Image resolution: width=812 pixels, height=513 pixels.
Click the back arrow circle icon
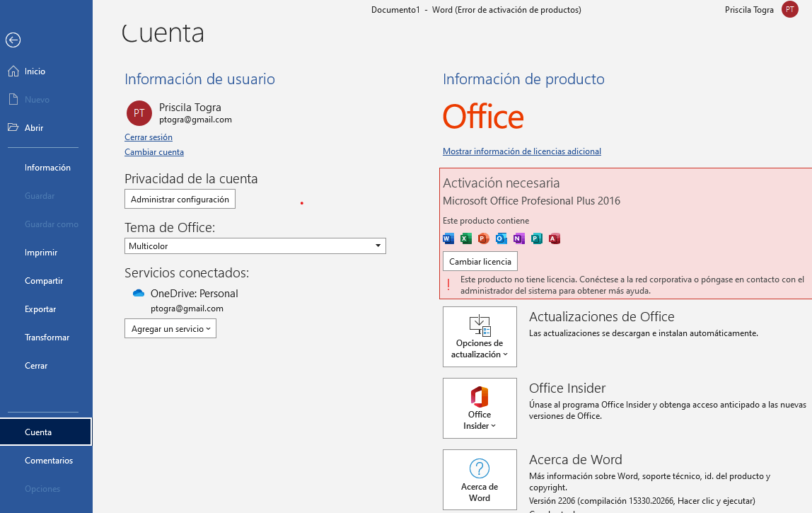coord(13,40)
